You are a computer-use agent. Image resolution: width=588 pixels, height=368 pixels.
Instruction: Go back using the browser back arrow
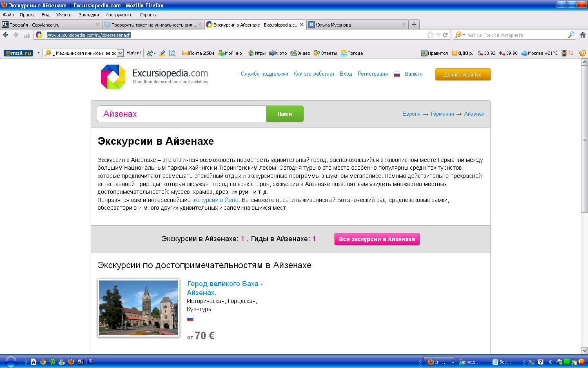pos(6,35)
